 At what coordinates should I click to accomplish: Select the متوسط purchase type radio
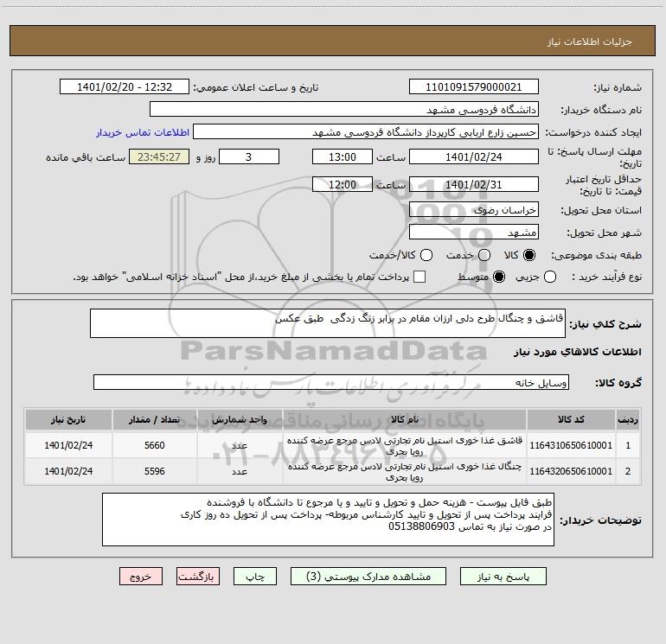point(499,277)
